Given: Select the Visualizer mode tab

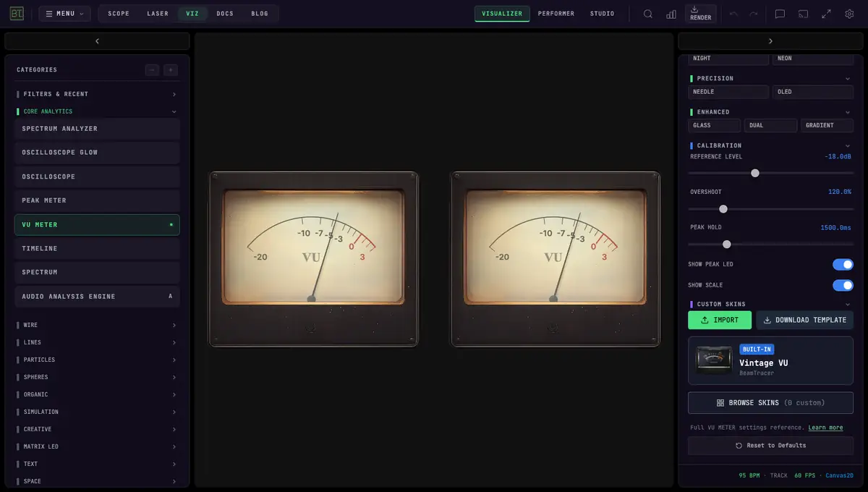Looking at the screenshot, I should 502,14.
